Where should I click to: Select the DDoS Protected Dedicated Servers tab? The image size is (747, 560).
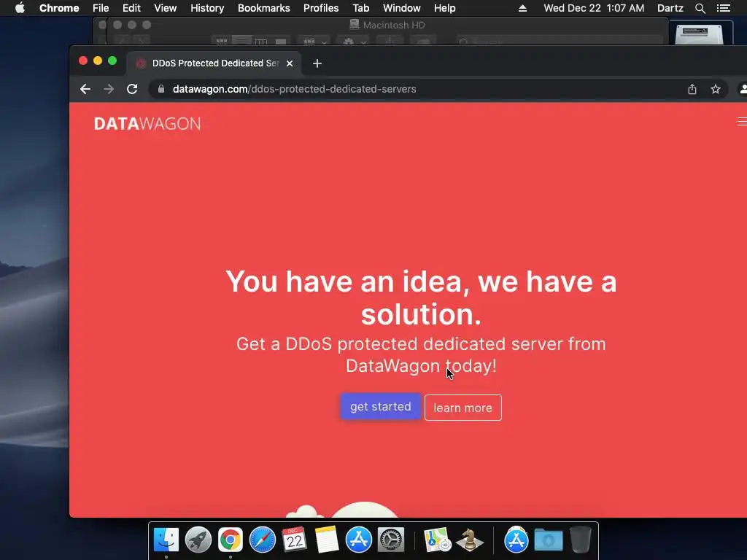[214, 63]
